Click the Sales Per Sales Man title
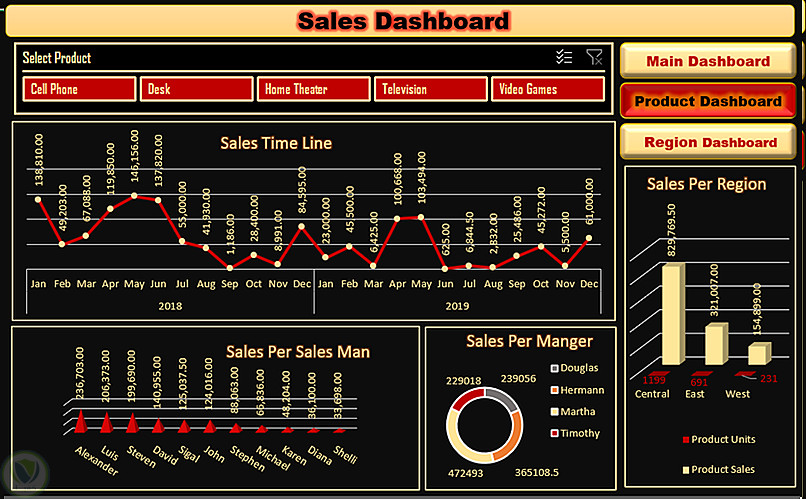This screenshot has width=806, height=499. click(x=298, y=352)
